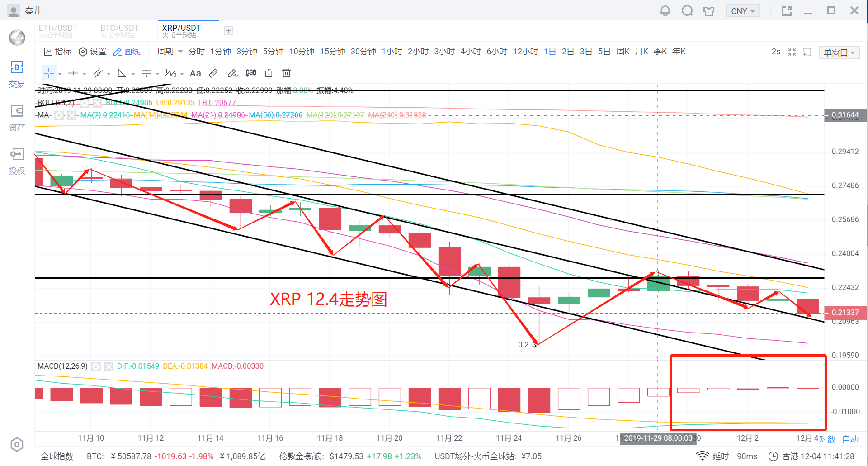Select the Fibonacci levels tool

(x=146, y=73)
